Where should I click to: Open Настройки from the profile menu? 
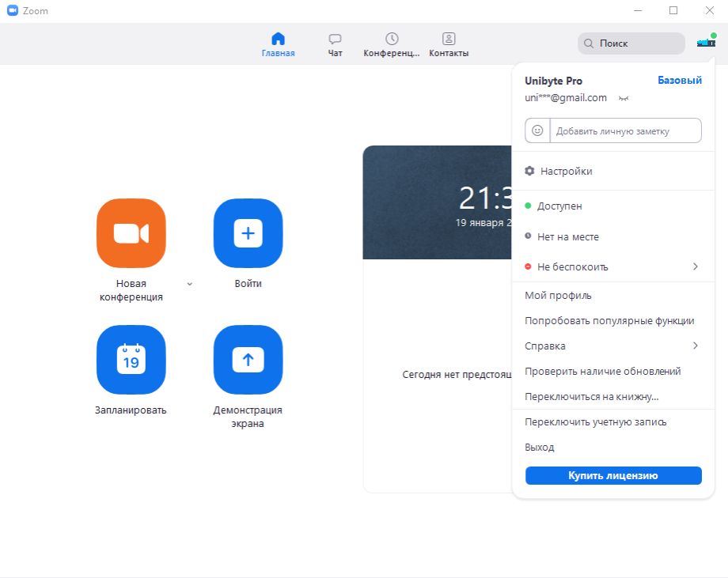click(612, 171)
